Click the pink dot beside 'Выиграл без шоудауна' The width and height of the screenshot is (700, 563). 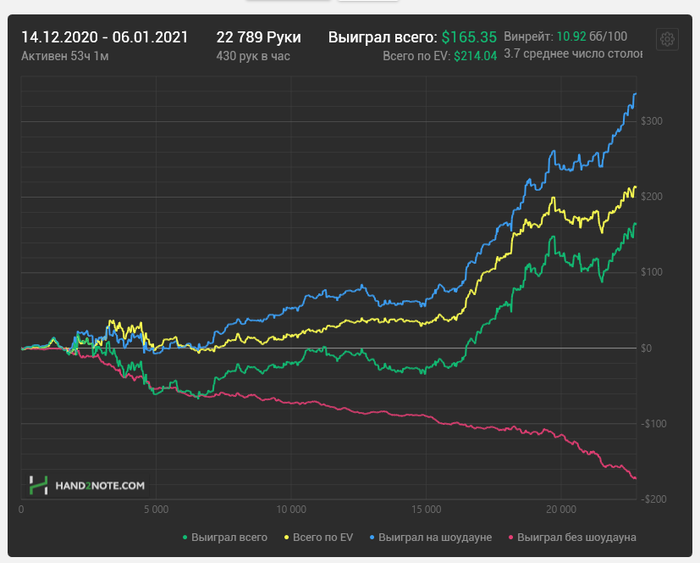coord(511,538)
